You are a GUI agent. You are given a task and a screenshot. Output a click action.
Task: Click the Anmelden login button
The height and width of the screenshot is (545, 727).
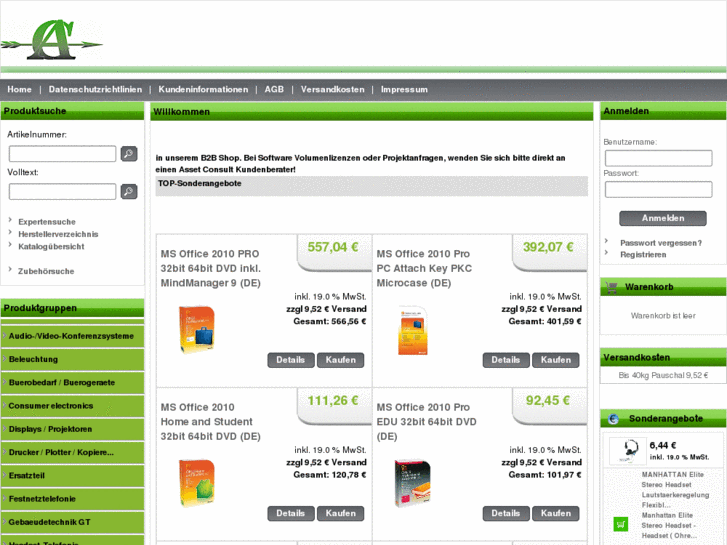(663, 218)
